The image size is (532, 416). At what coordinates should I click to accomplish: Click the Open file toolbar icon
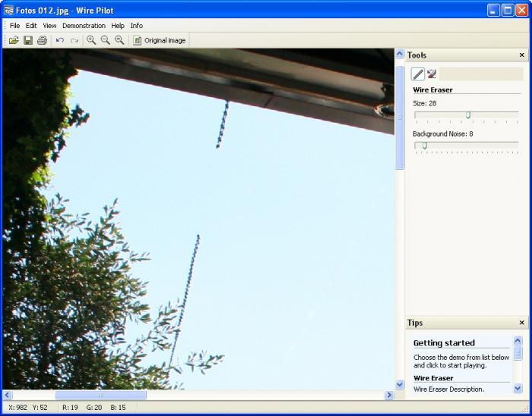tap(14, 40)
